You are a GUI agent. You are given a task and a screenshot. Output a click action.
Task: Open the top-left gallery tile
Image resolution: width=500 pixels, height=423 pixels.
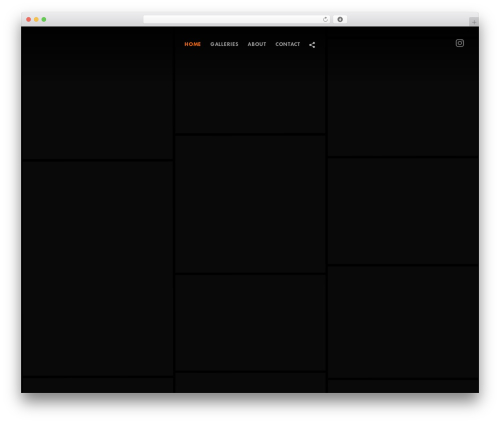click(97, 93)
